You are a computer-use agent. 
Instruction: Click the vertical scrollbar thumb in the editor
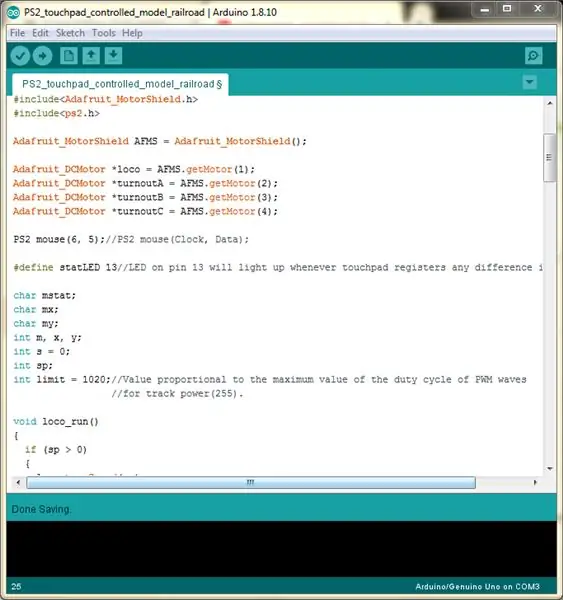click(x=550, y=157)
